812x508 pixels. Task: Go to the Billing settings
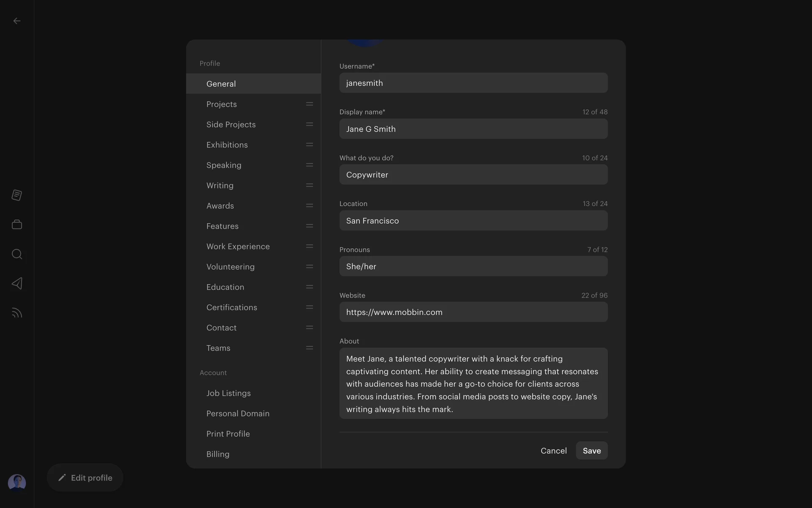point(218,454)
